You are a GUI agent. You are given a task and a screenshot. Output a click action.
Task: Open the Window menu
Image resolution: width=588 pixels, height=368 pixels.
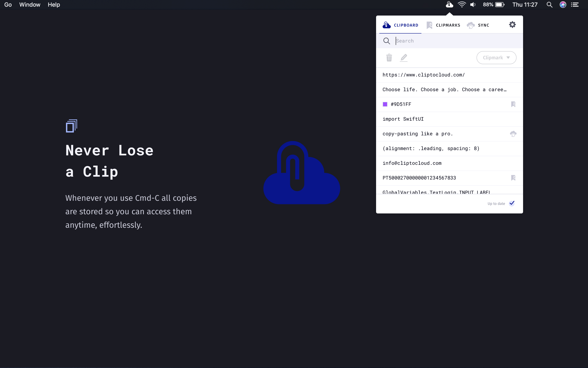(x=30, y=5)
